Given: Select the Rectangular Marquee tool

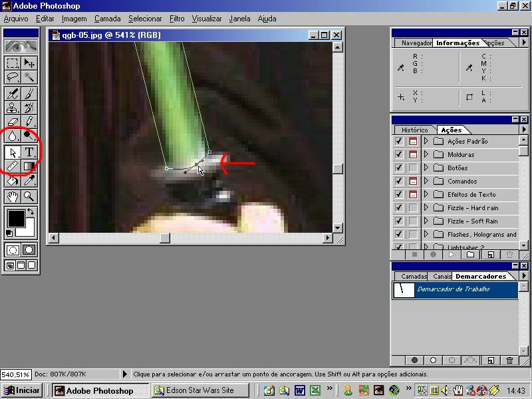Looking at the screenshot, I should 13,63.
